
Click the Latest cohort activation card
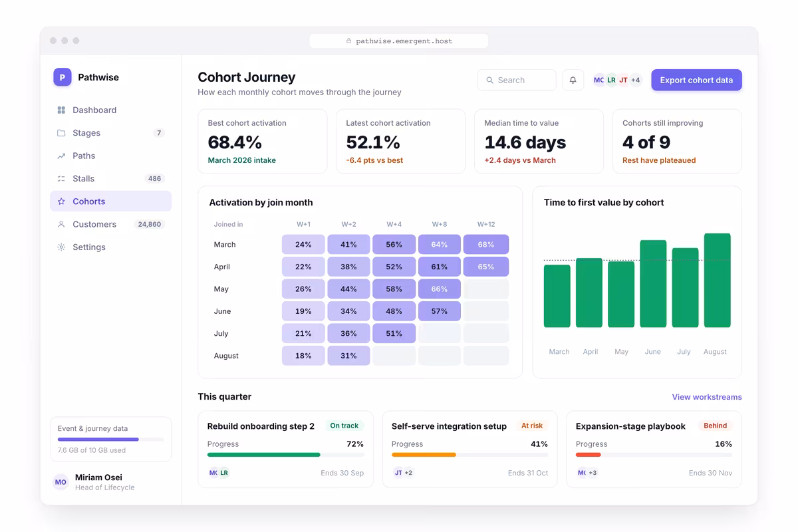[401, 142]
